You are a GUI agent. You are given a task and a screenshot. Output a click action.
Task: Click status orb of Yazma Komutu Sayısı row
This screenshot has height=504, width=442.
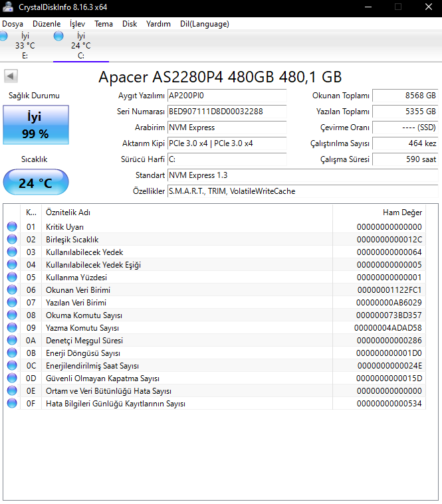coord(12,328)
